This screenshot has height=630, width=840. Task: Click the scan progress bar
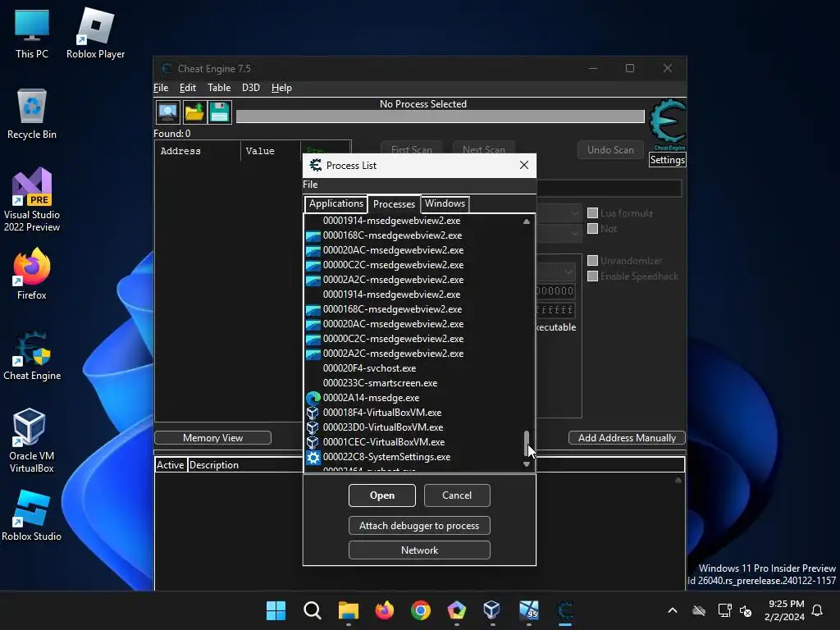click(440, 116)
